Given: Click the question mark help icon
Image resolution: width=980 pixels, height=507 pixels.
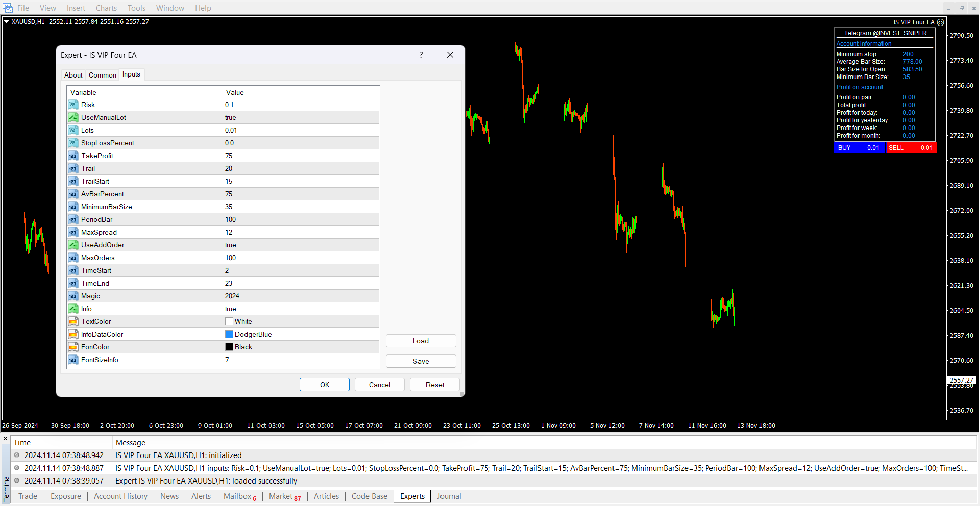Looking at the screenshot, I should point(421,55).
